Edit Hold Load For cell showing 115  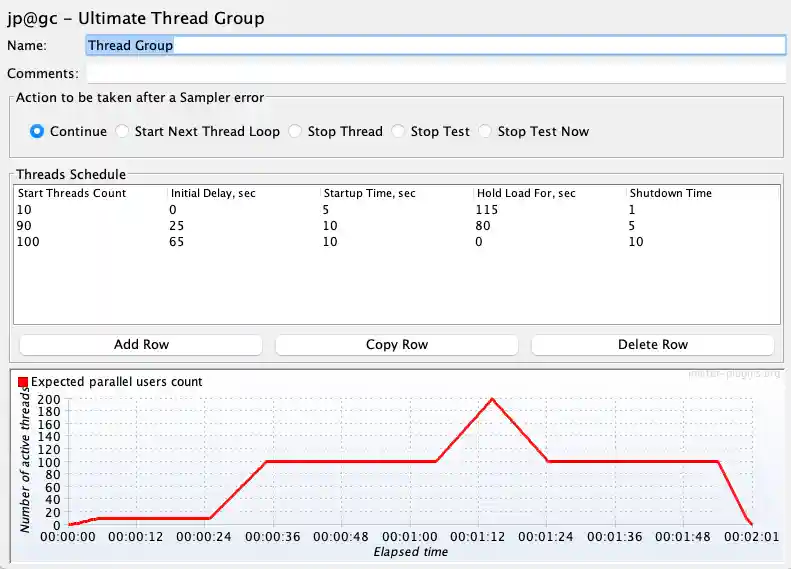tap(550, 209)
